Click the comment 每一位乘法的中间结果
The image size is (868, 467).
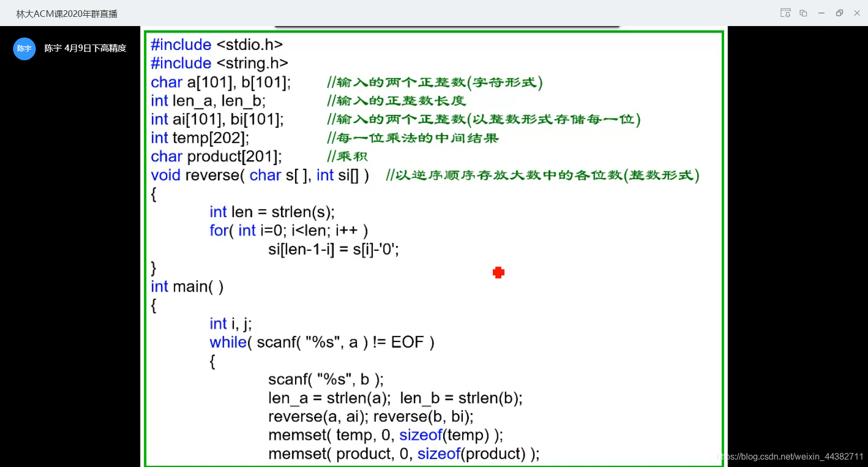413,138
